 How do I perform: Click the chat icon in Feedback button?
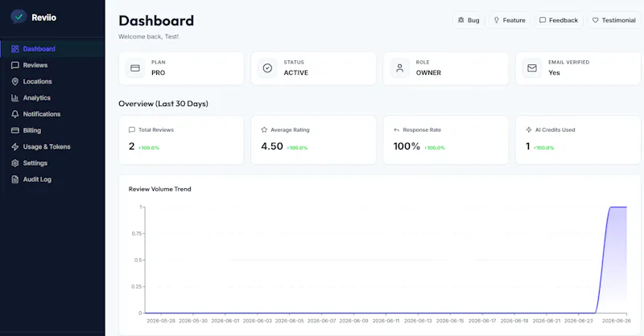point(543,20)
